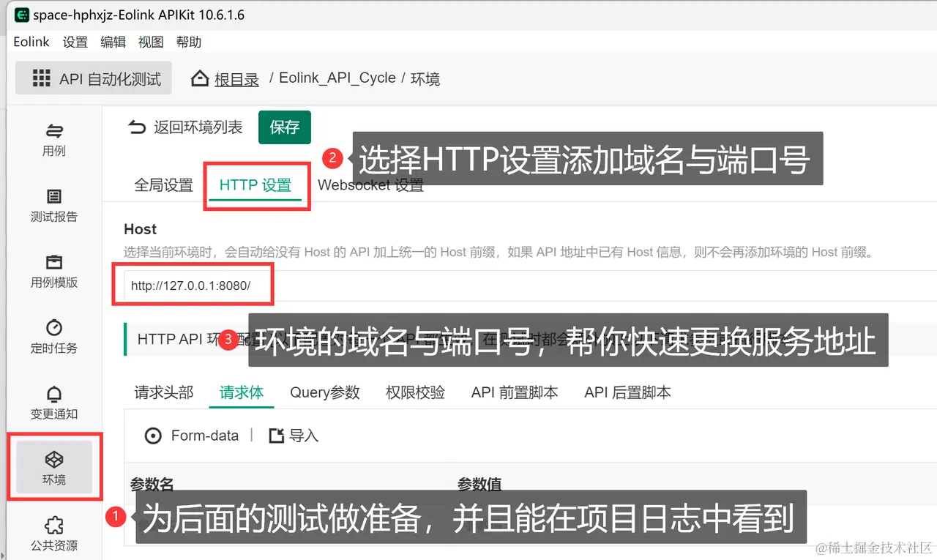Go to 根目录 breadcrumb link

pos(236,79)
